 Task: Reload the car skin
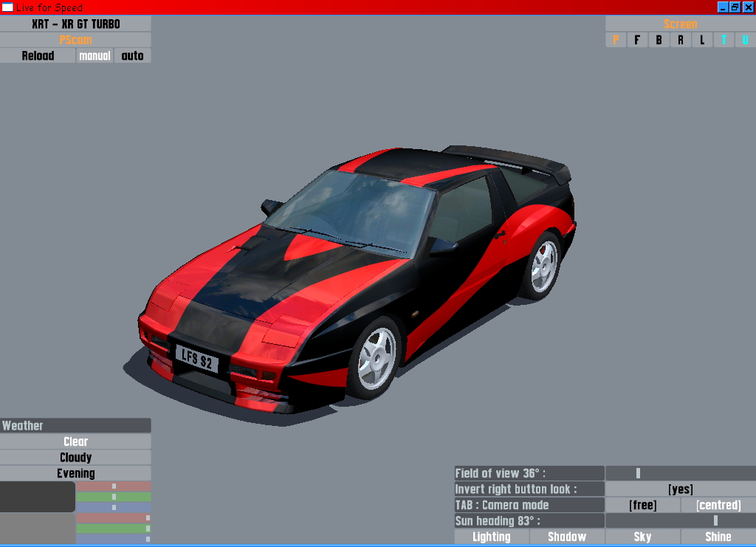click(x=38, y=55)
